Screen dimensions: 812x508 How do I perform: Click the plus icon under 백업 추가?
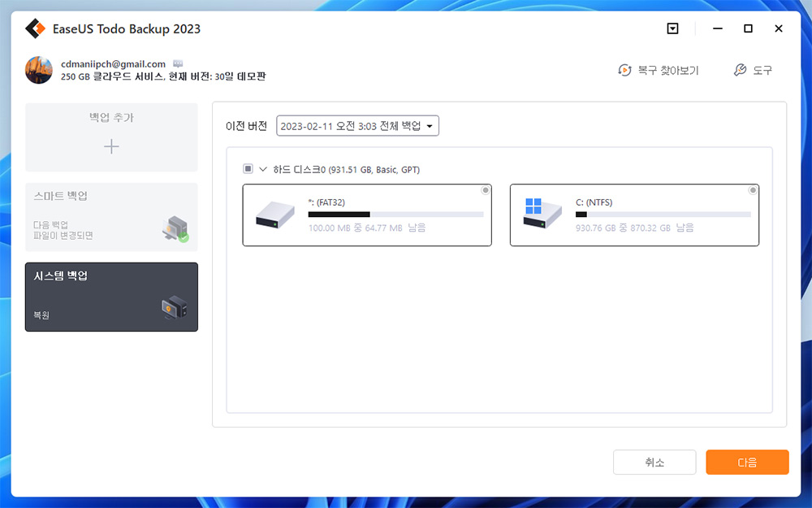pyautogui.click(x=111, y=146)
